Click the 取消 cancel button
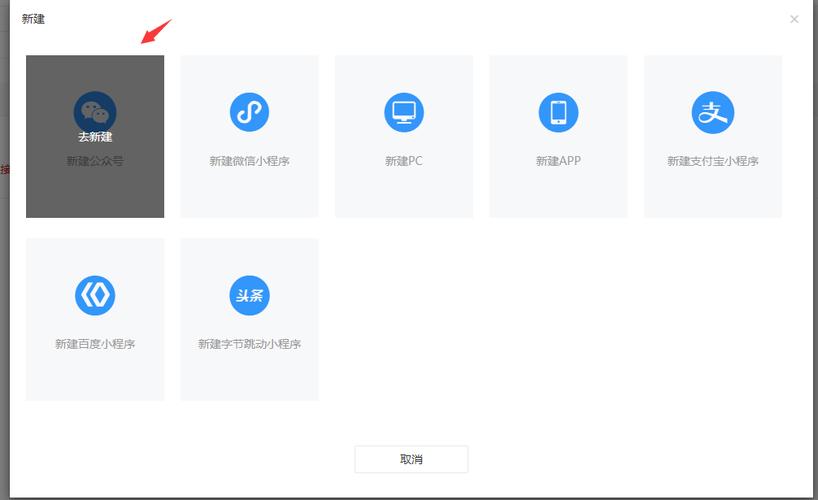 411,459
